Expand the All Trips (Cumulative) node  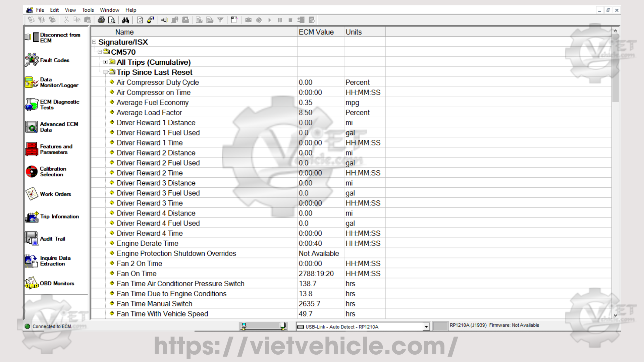click(105, 62)
